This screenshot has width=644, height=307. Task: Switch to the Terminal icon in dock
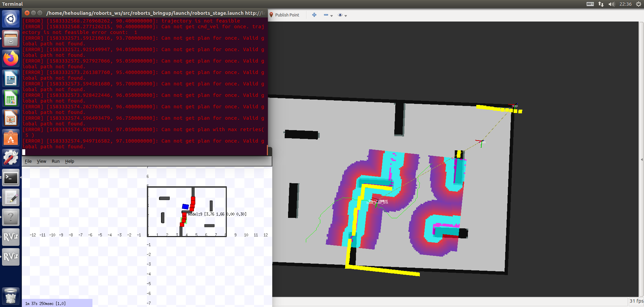(x=11, y=178)
